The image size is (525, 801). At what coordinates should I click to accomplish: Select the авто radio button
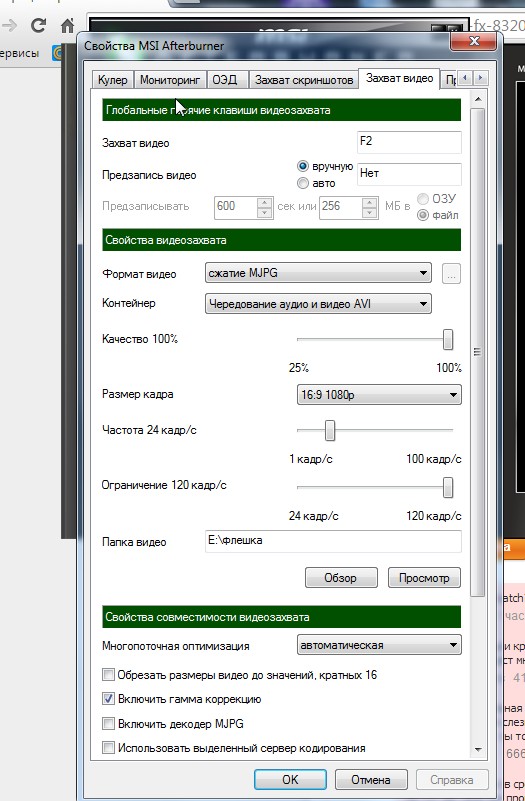(x=303, y=183)
